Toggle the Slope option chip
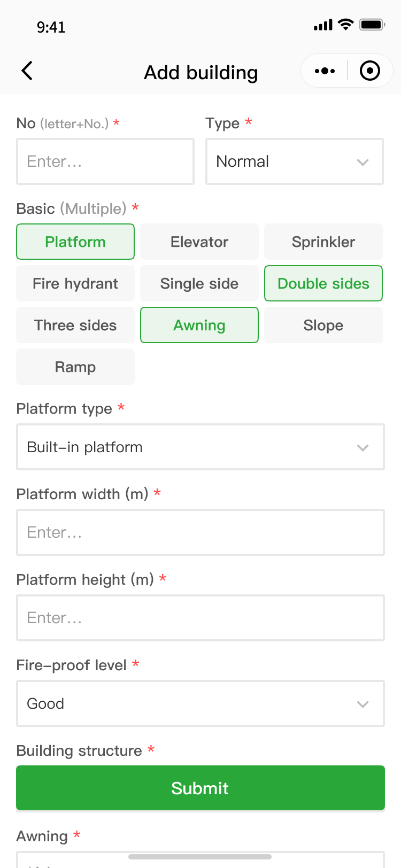Viewport: 401px width, 868px height. coord(323,325)
